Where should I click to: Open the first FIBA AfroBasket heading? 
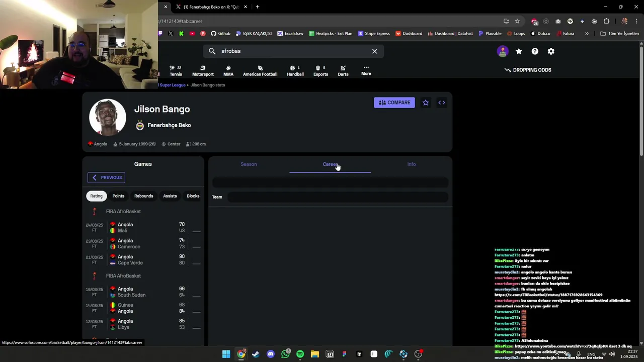[123, 212]
